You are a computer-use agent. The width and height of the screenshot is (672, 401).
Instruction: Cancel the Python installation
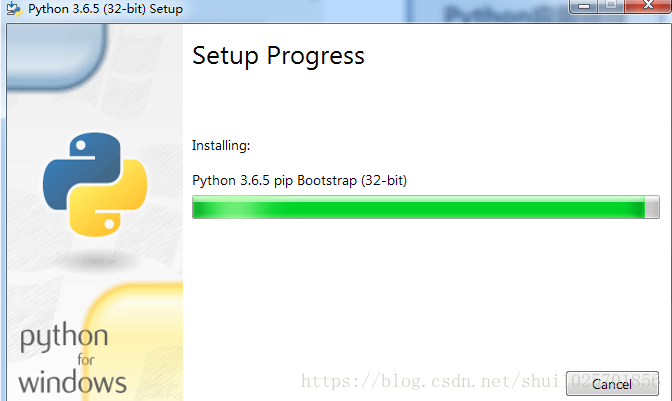(612, 383)
